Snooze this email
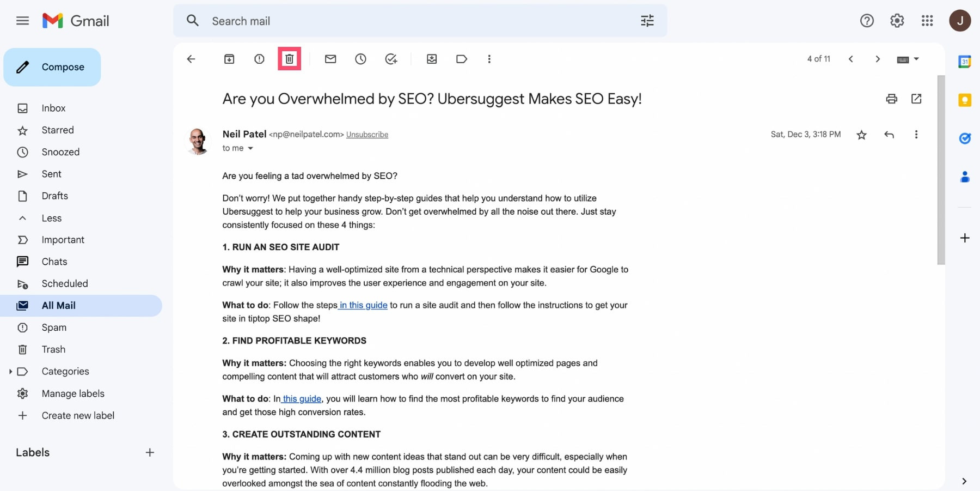The height and width of the screenshot is (491, 980). pyautogui.click(x=360, y=59)
